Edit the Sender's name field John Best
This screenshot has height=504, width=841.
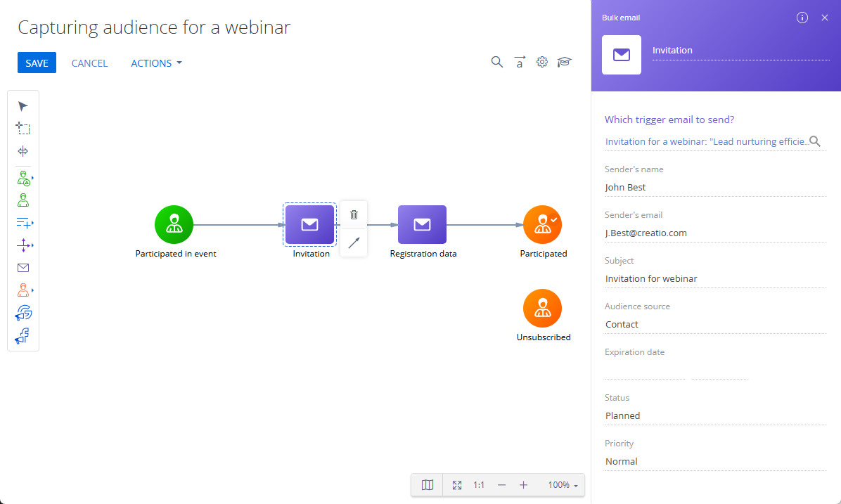click(x=716, y=187)
